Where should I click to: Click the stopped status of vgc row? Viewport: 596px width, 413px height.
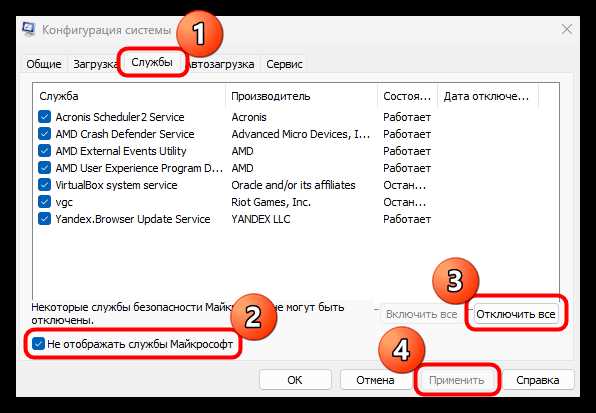tap(404, 202)
